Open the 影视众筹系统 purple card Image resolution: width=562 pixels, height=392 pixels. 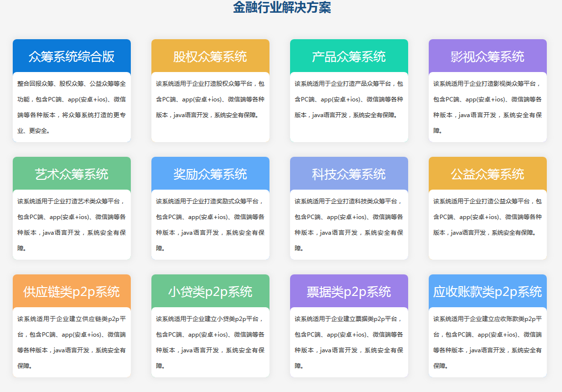(488, 56)
